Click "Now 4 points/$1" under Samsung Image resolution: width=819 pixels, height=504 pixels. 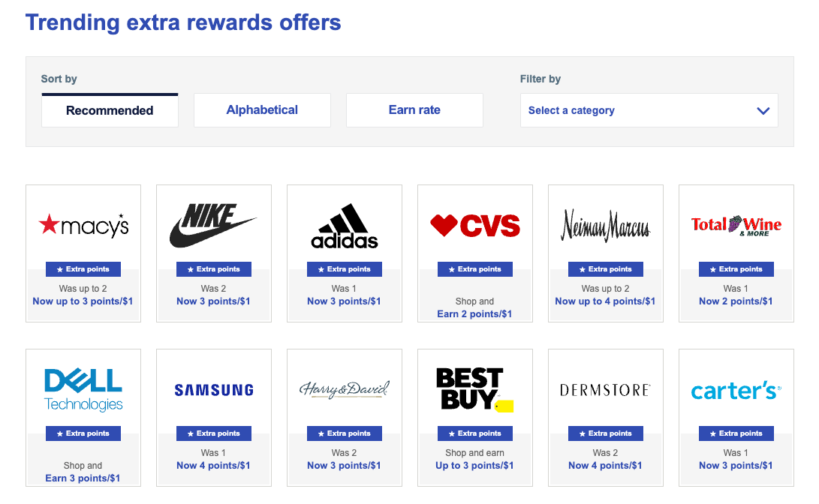pos(213,466)
